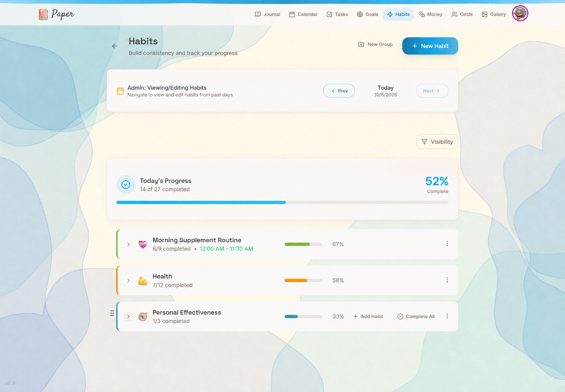Image resolution: width=565 pixels, height=392 pixels.
Task: Click Add Habit in Personal Effectiveness
Action: pos(368,317)
